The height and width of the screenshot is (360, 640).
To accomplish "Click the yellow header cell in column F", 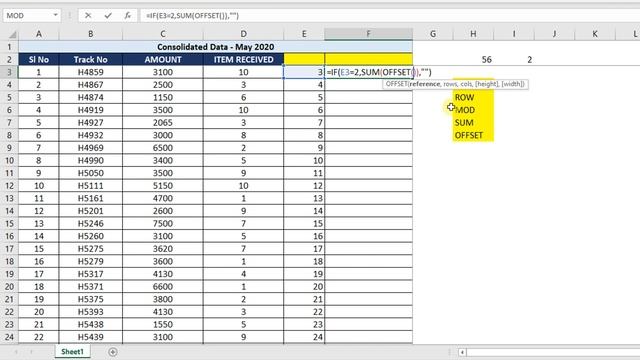I will coord(369,60).
